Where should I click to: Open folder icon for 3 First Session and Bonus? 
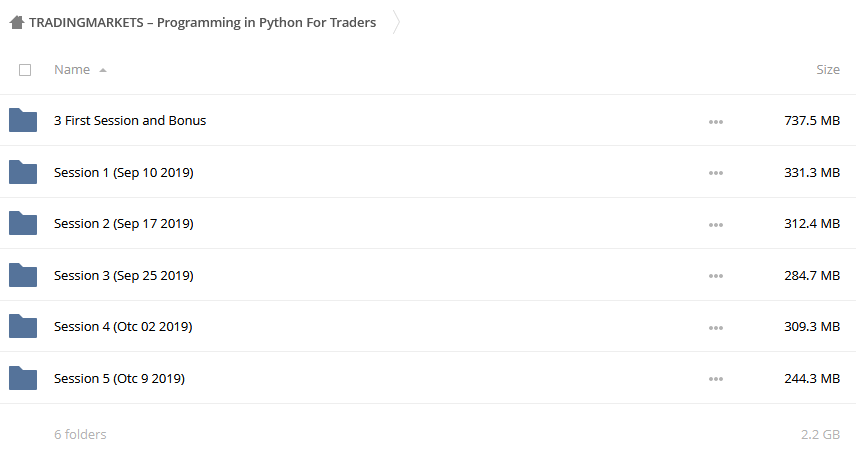coord(23,120)
